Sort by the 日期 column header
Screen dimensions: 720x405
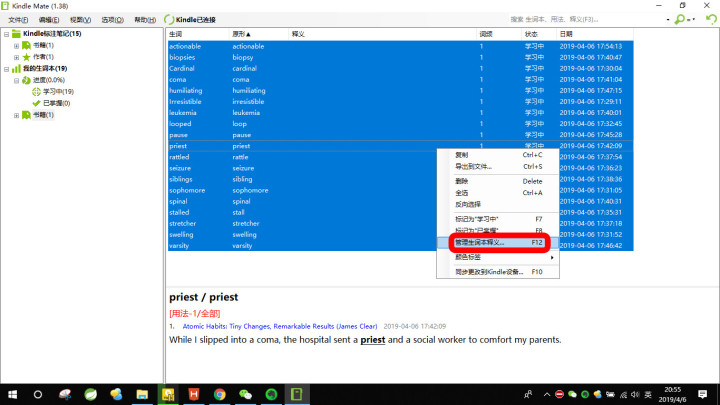[x=595, y=34]
